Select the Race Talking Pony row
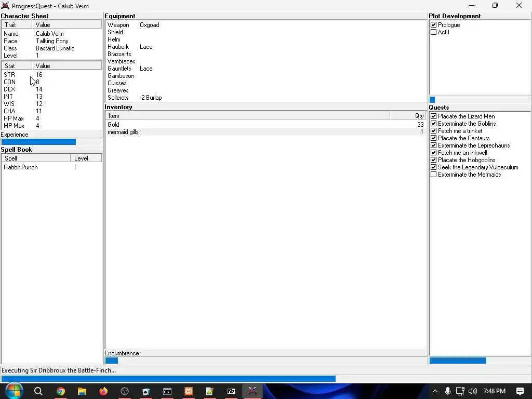 (x=51, y=41)
